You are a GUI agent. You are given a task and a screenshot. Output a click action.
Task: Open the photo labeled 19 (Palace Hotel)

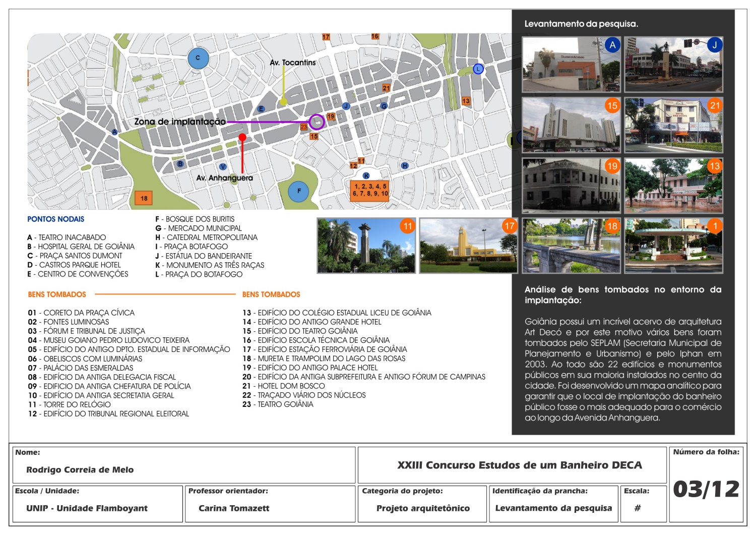coord(572,186)
